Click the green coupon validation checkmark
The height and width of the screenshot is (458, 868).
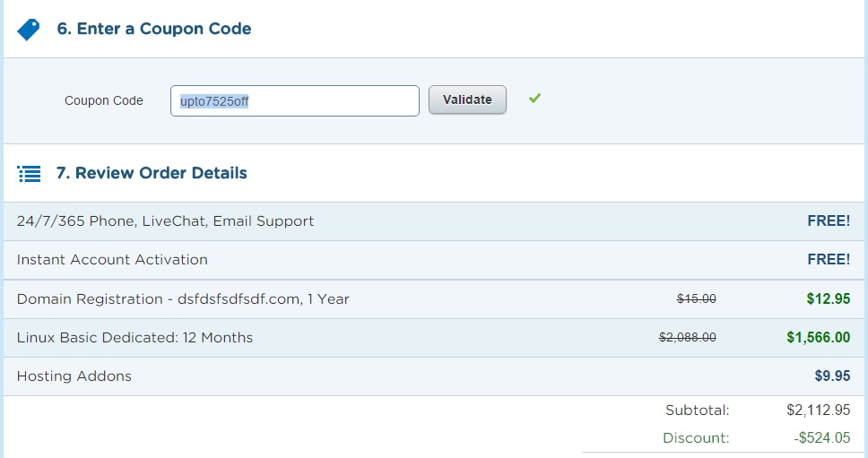(x=534, y=99)
